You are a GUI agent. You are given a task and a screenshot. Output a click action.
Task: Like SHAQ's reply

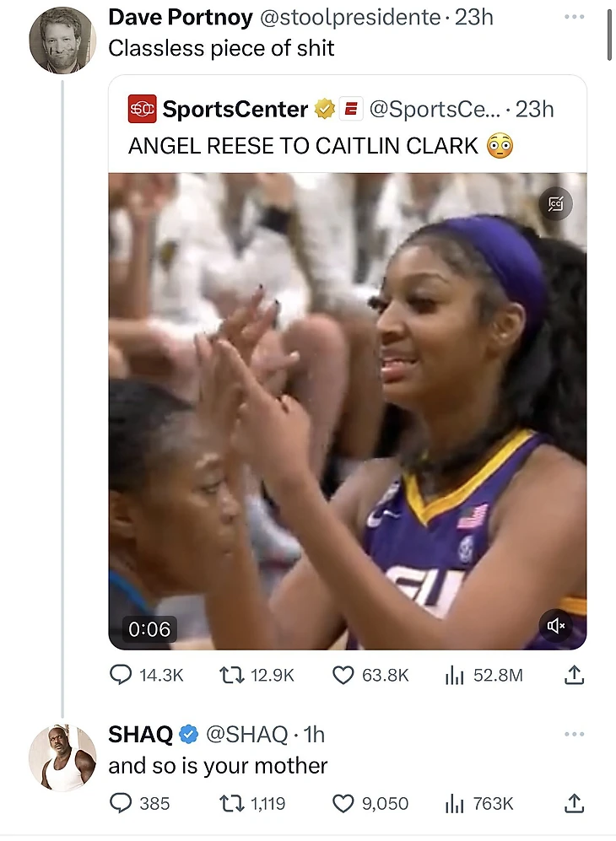[343, 803]
